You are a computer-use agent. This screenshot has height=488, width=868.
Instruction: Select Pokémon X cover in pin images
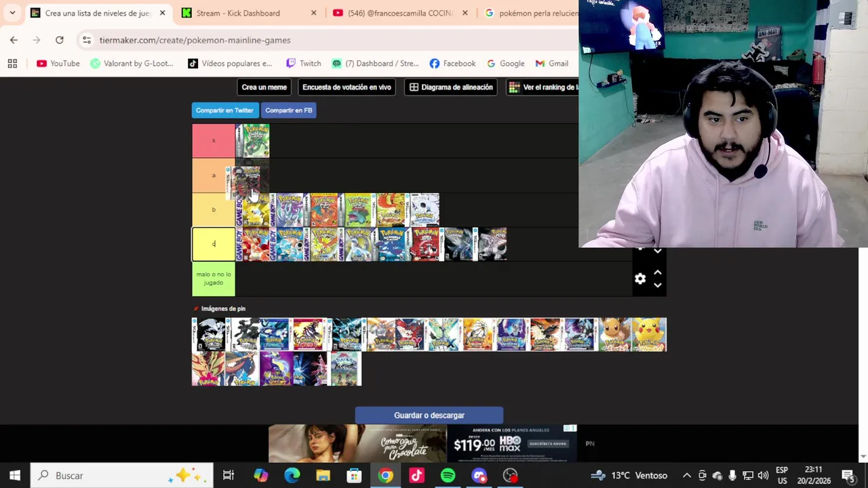click(x=446, y=335)
